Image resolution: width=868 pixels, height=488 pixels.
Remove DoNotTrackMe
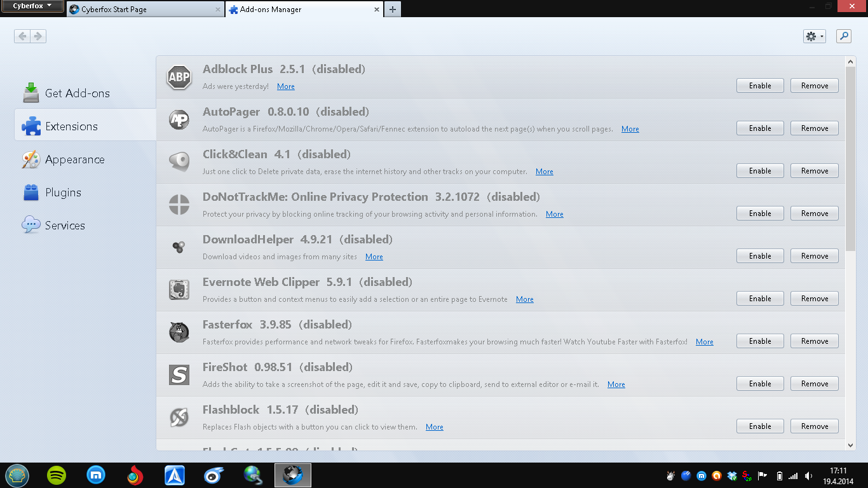tap(815, 213)
